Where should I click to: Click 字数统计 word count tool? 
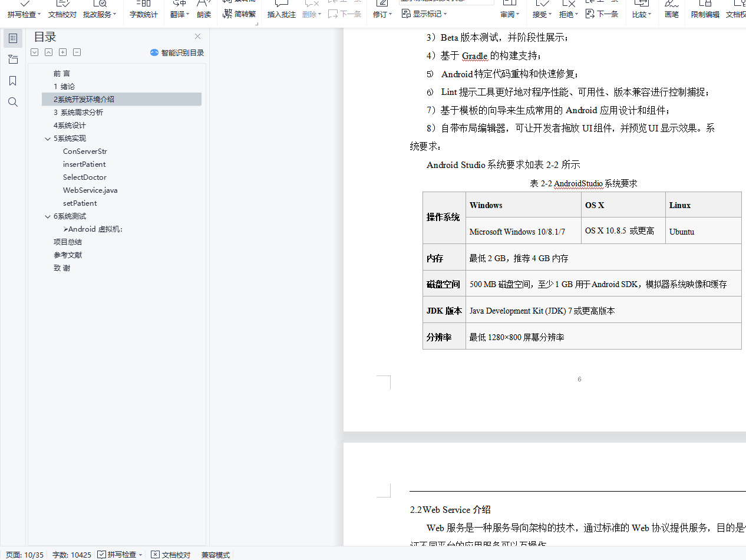point(144,14)
